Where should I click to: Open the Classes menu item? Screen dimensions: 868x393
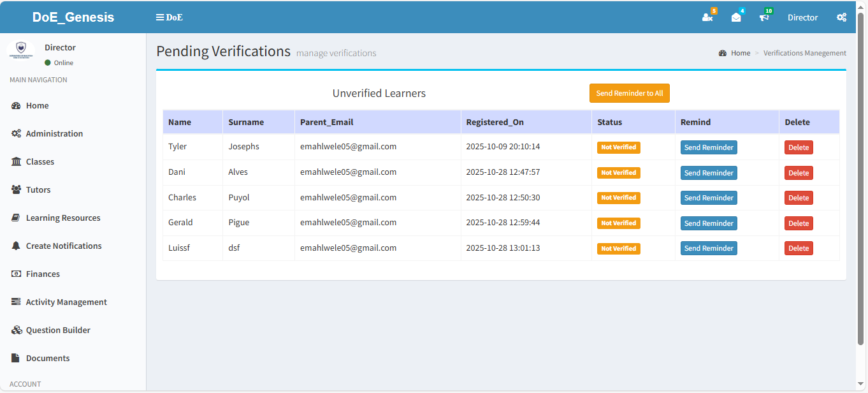coord(40,161)
